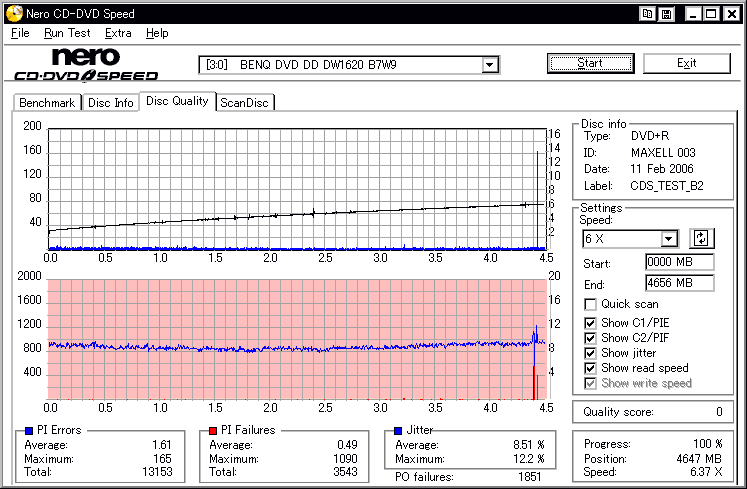This screenshot has width=747, height=489.
Task: Click the Start button
Action: point(590,63)
